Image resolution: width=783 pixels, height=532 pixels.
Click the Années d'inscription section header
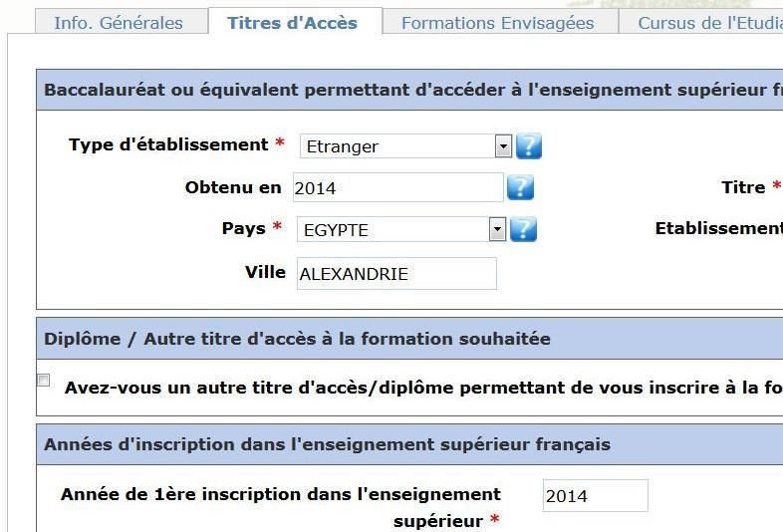(x=409, y=444)
